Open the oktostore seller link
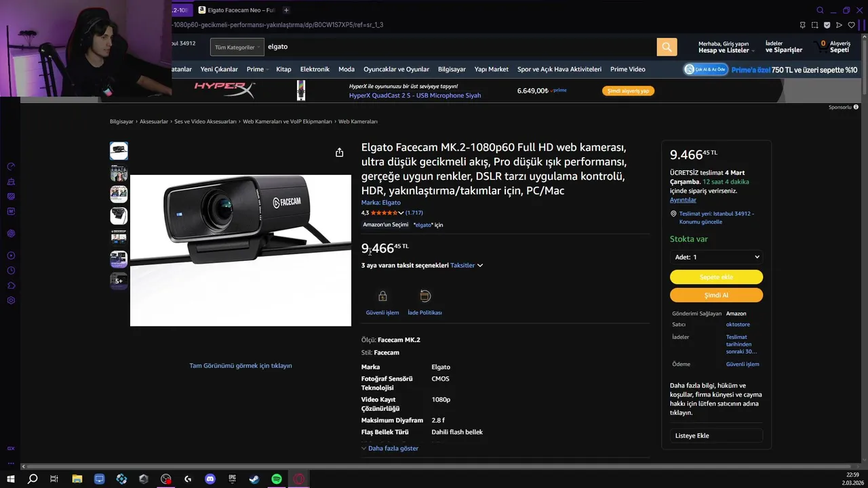 pyautogui.click(x=738, y=324)
